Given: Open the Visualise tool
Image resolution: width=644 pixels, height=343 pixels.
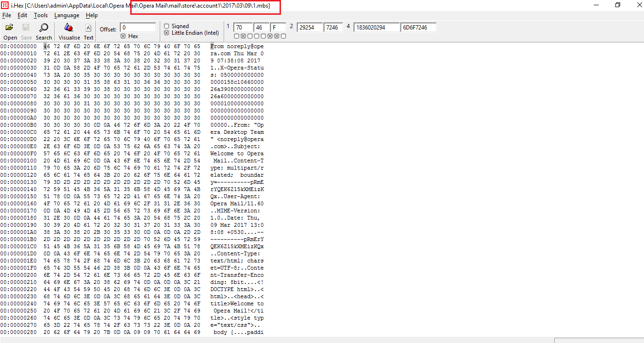Looking at the screenshot, I should [69, 28].
